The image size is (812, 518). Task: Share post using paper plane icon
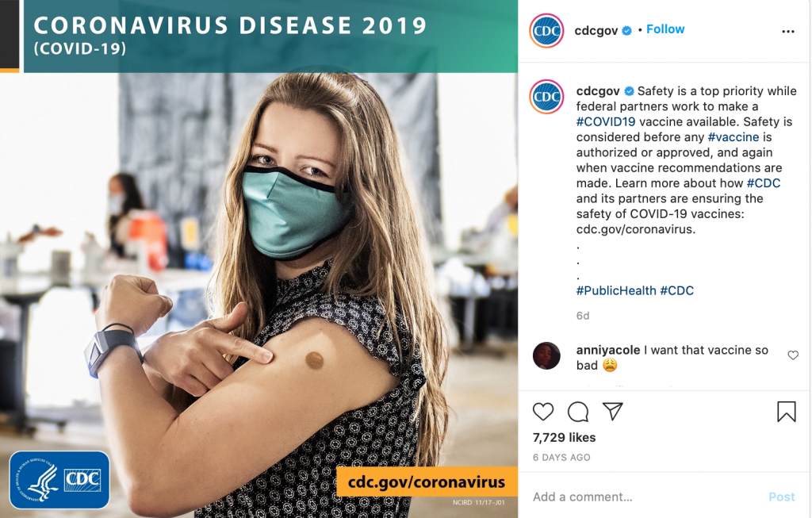click(x=613, y=411)
